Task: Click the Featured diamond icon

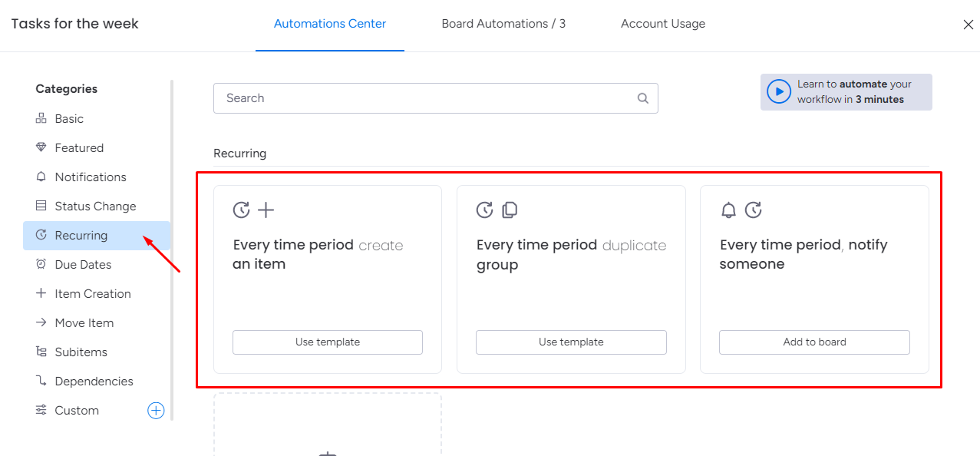Action: point(41,148)
